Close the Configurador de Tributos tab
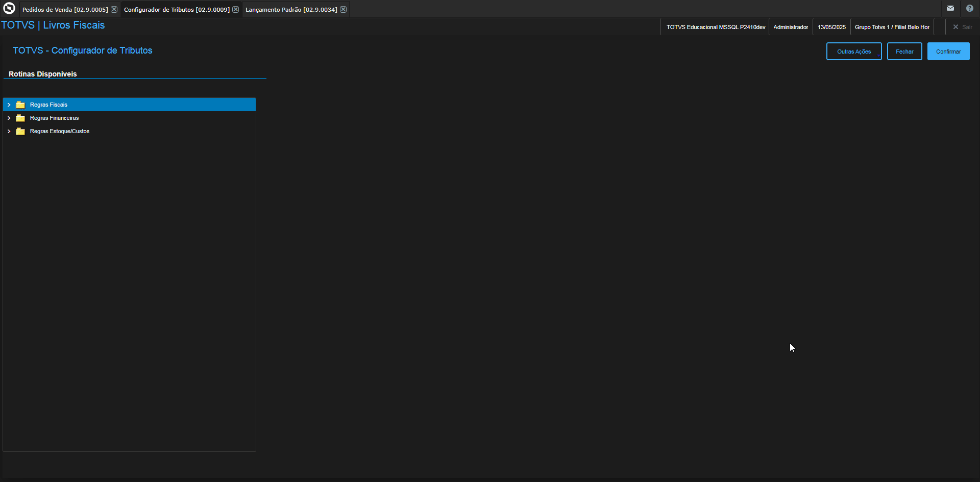This screenshot has width=980, height=482. (236, 9)
